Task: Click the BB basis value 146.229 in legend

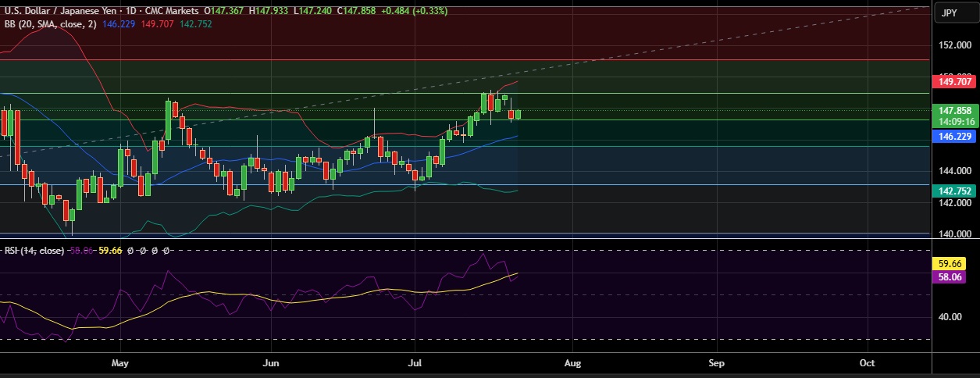Action: click(x=117, y=24)
